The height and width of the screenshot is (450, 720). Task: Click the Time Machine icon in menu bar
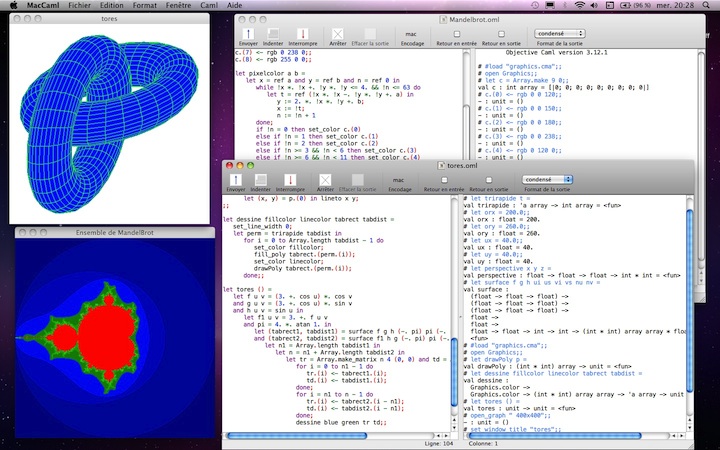535,6
